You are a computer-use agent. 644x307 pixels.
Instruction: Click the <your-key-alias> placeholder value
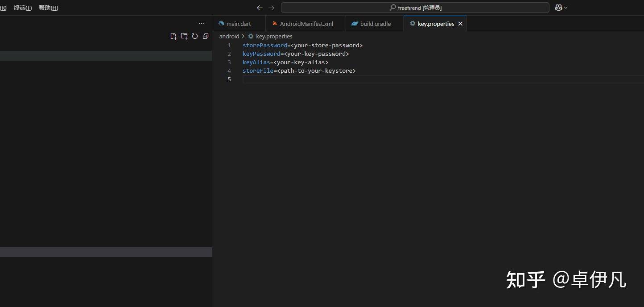click(x=301, y=62)
